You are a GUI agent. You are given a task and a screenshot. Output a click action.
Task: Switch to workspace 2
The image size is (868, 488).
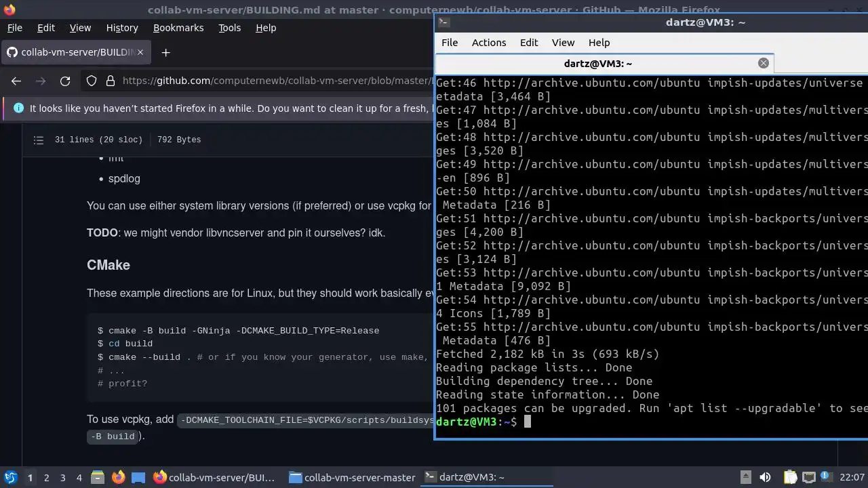pos(46,477)
